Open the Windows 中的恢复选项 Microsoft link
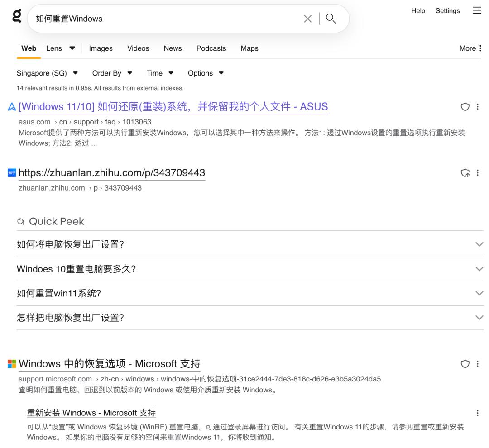This screenshot has width=489, height=448. pyautogui.click(x=109, y=364)
